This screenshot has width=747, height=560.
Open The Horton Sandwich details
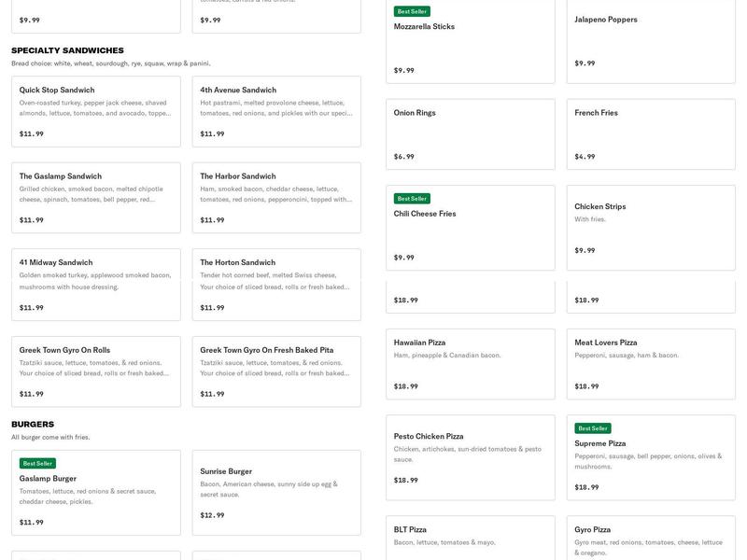[x=276, y=285]
